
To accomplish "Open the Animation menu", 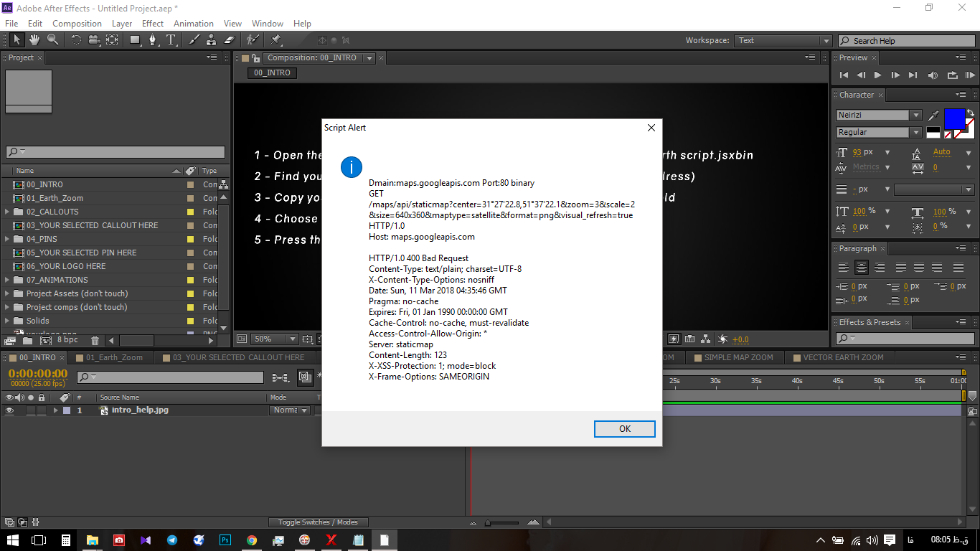I will click(x=194, y=24).
